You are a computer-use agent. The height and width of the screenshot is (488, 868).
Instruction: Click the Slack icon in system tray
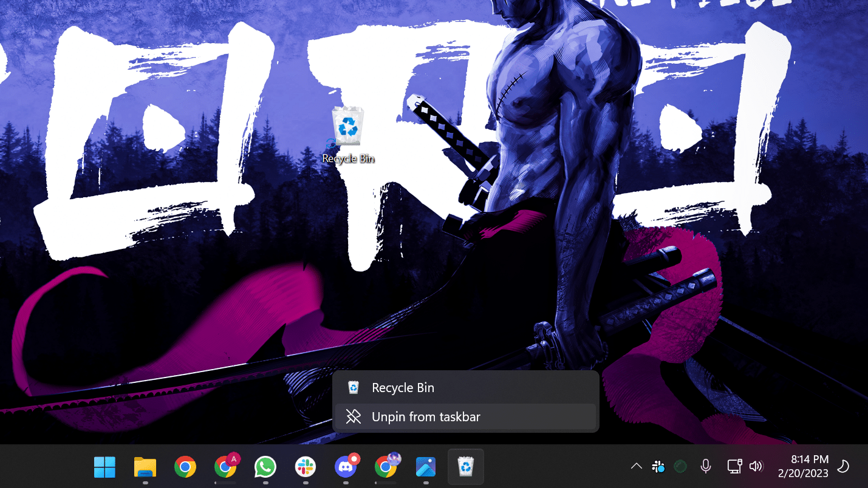click(x=658, y=466)
